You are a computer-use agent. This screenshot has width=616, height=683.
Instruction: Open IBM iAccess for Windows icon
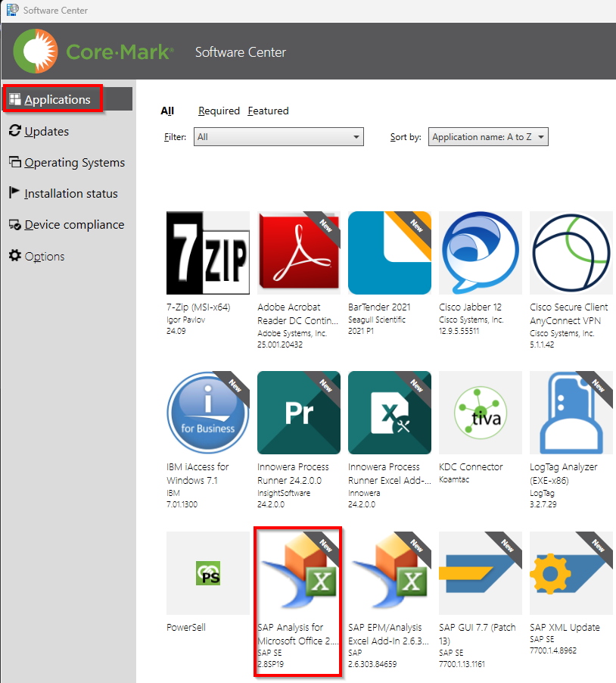(x=208, y=413)
